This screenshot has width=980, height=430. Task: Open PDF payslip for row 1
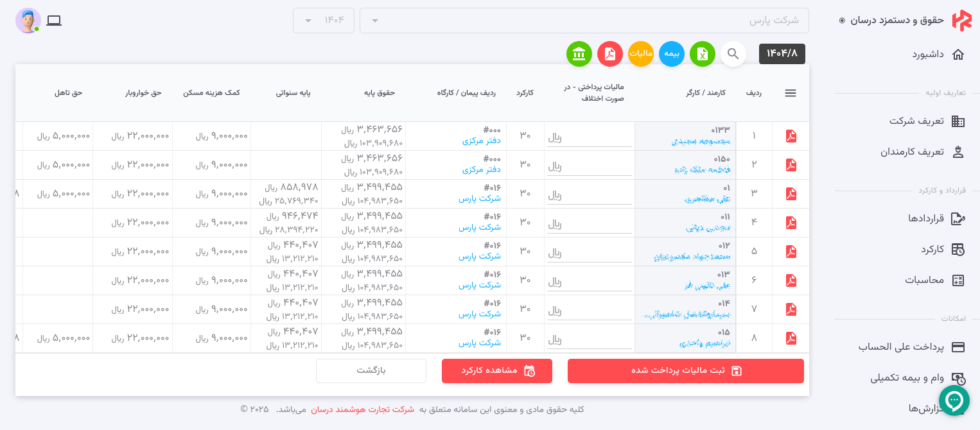791,136
